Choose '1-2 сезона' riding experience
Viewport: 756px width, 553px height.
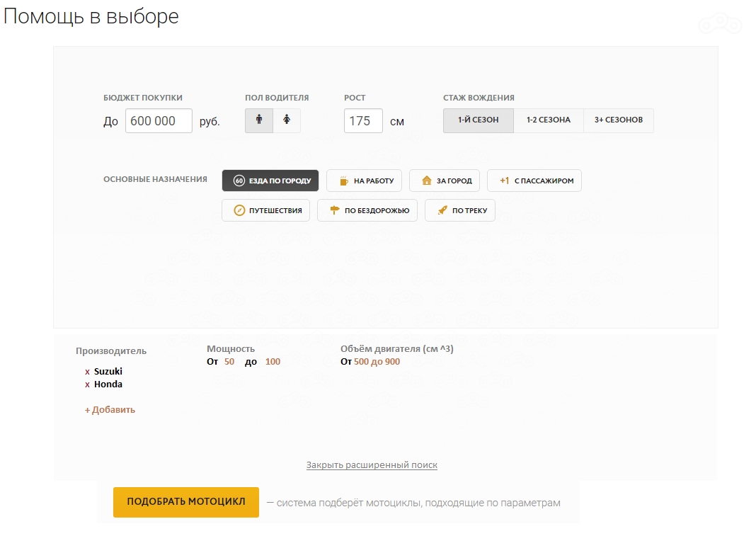pos(549,120)
